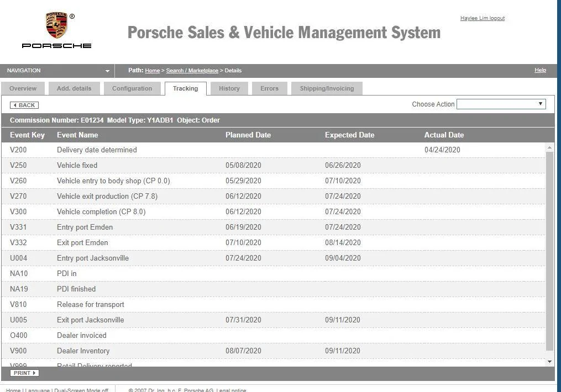Click the Actual Date column header
Viewport: 561px width, 392px height.
coord(444,135)
